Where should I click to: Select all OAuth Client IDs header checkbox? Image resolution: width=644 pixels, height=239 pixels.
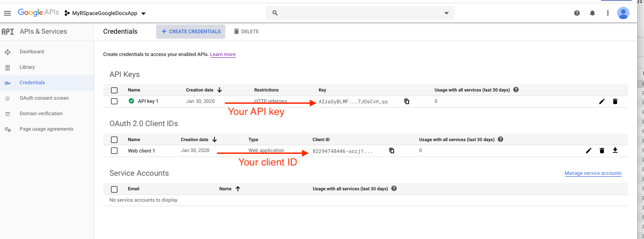click(x=114, y=140)
